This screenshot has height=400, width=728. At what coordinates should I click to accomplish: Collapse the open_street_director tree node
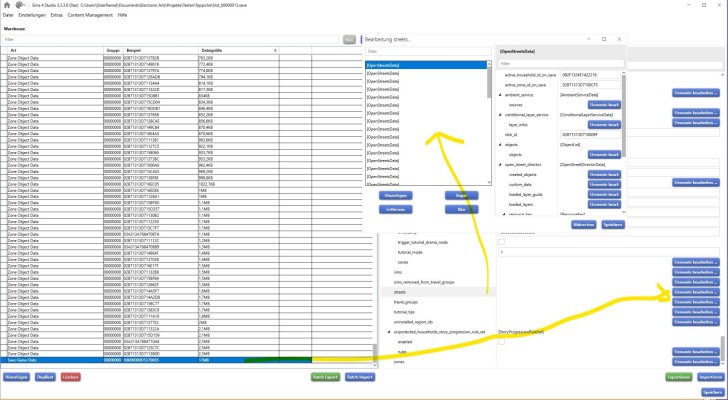(500, 165)
